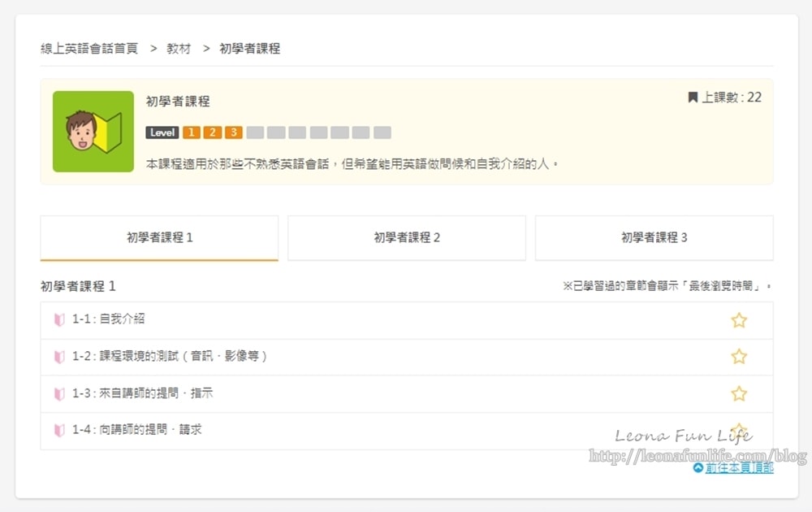
Task: Open lesson 1-4 向講師的提問・請求
Action: pyautogui.click(x=136, y=430)
